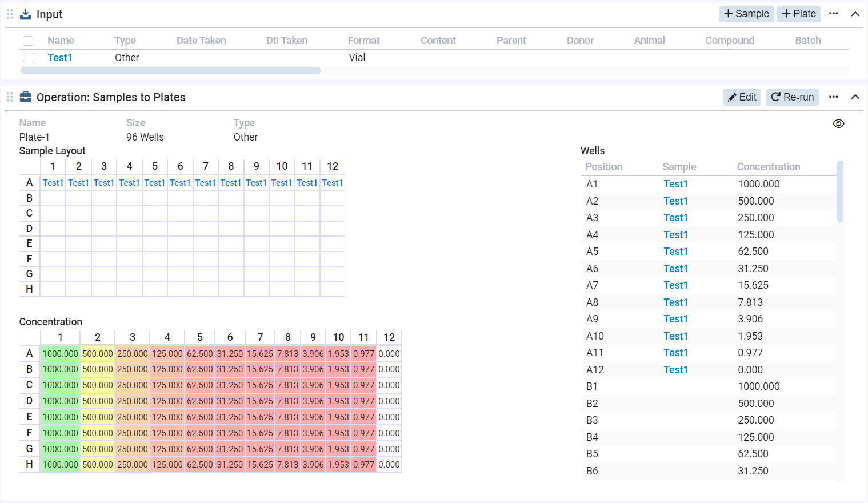Sort input table by Format column
Image resolution: width=868 pixels, height=503 pixels.
[363, 41]
